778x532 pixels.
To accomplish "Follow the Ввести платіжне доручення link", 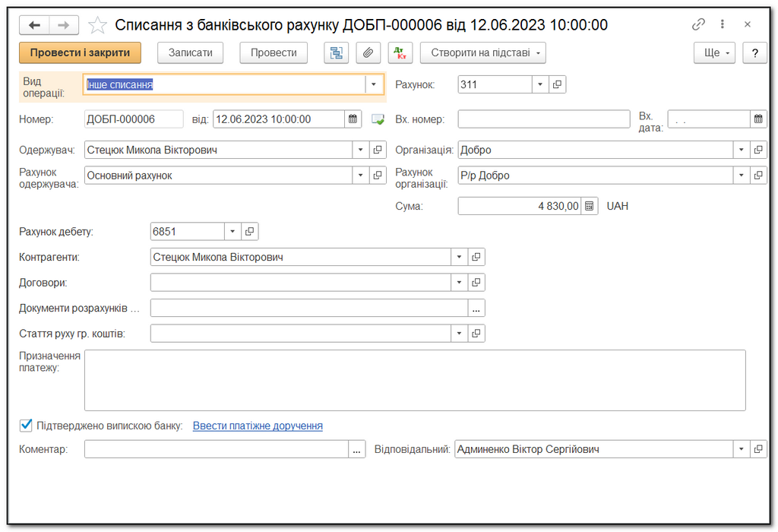I will [258, 426].
